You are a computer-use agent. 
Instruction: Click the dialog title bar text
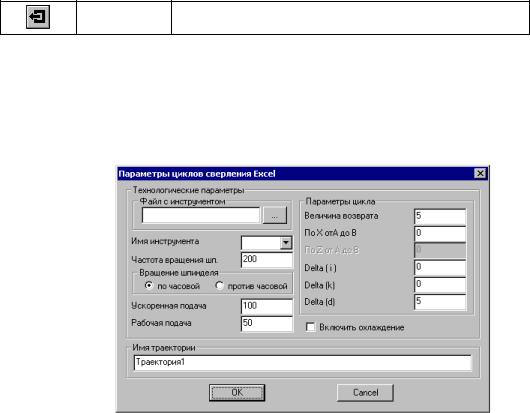coord(197,174)
